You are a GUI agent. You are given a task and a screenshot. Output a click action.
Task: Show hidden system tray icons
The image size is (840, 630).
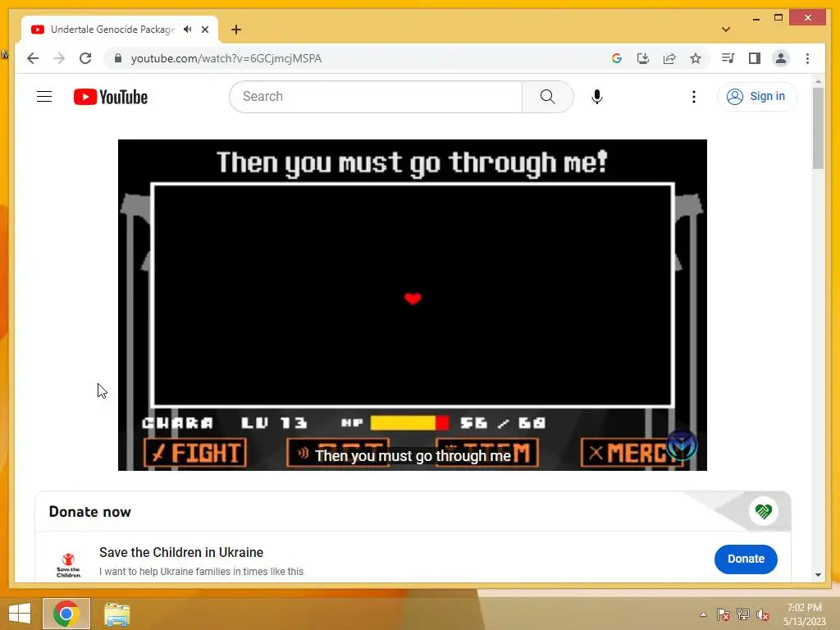(x=703, y=614)
